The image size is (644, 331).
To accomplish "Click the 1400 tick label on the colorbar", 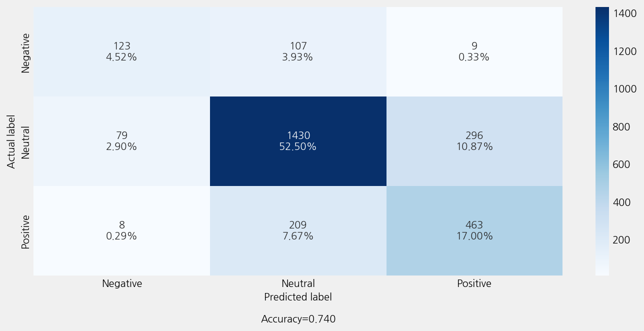I will 625,13.
